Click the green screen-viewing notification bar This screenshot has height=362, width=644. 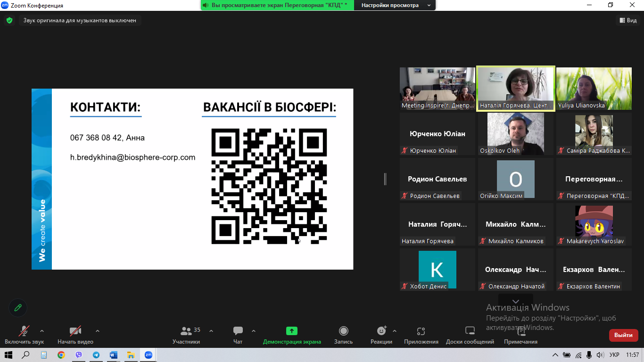coord(278,5)
